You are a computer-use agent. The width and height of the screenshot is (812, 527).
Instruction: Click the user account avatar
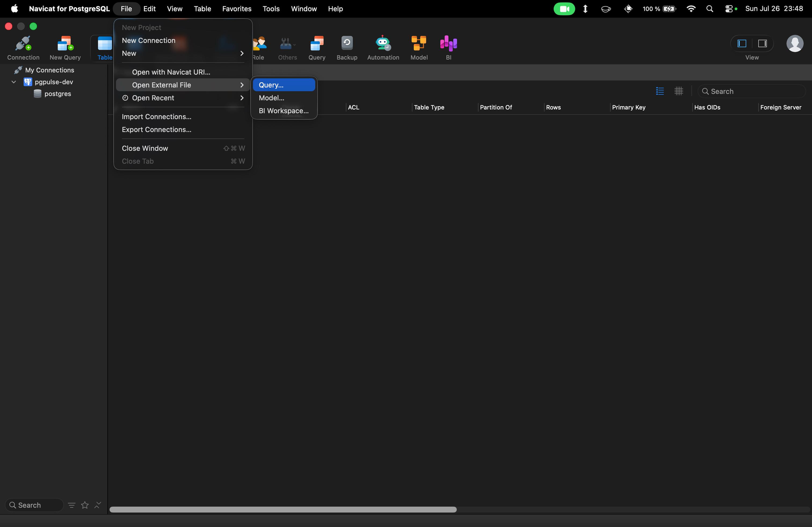tap(795, 43)
